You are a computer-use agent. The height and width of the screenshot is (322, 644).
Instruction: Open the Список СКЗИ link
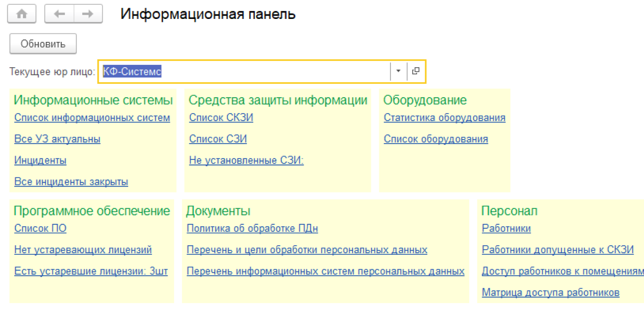[221, 118]
